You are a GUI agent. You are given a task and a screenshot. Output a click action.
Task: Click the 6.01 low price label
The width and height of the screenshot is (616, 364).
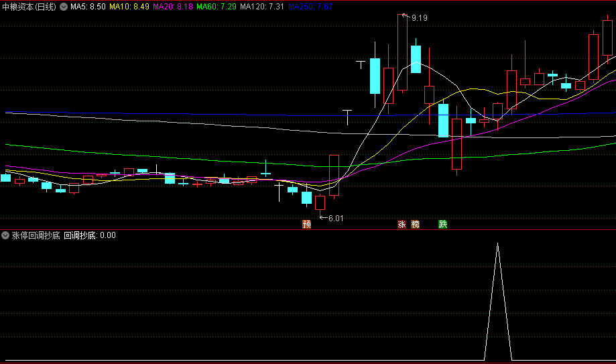(336, 218)
